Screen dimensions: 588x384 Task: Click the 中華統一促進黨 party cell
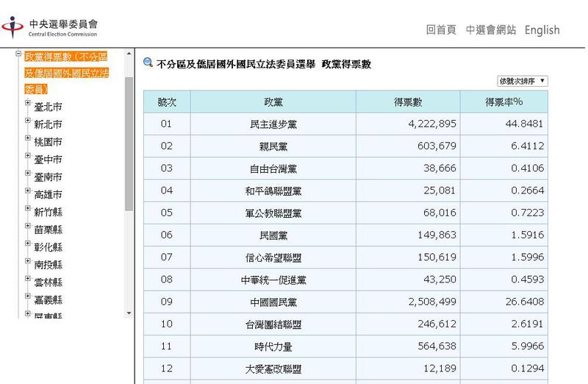(x=273, y=280)
